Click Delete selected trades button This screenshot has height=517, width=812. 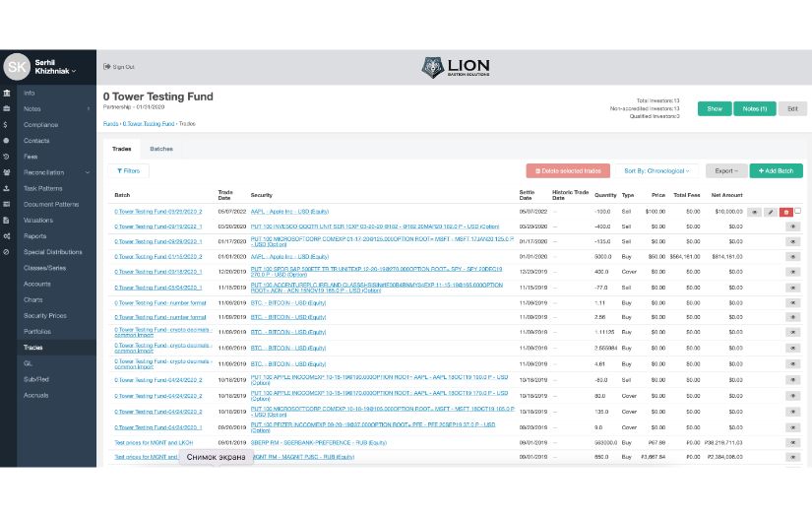pyautogui.click(x=568, y=171)
